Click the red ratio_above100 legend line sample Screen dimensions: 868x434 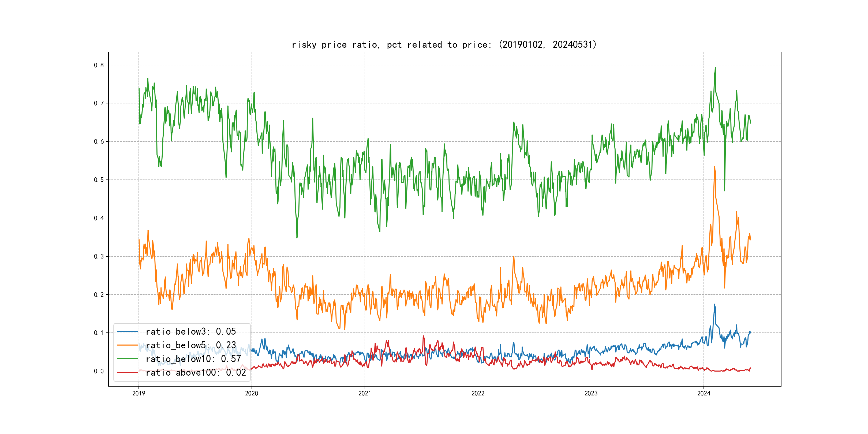[127, 372]
